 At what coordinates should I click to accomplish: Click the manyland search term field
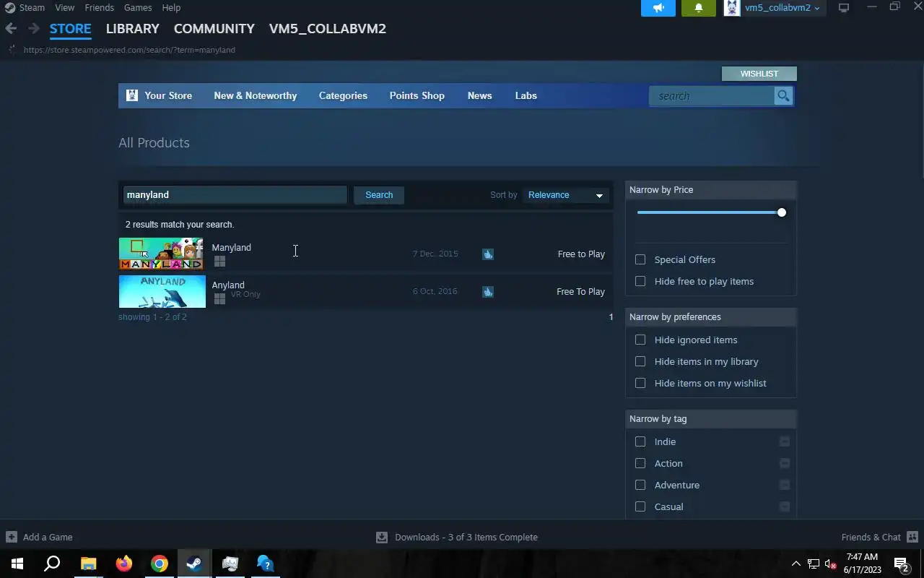tap(235, 195)
